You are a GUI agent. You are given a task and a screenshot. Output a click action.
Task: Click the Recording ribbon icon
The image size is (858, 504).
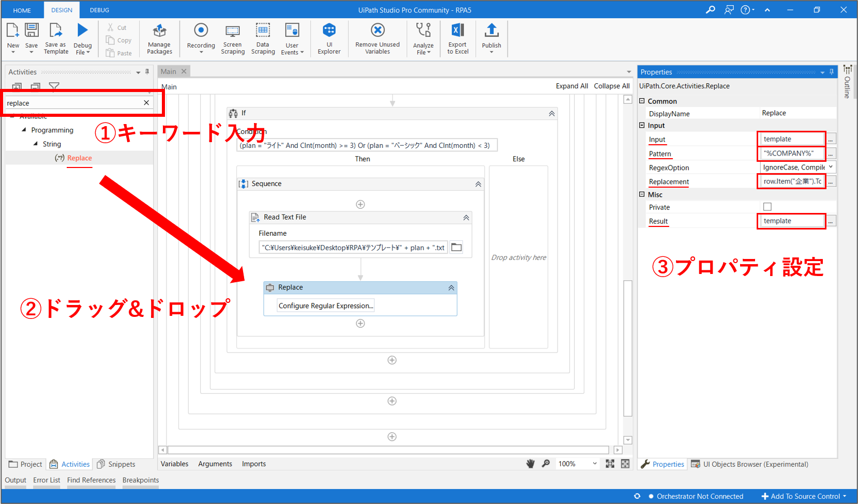point(201,37)
